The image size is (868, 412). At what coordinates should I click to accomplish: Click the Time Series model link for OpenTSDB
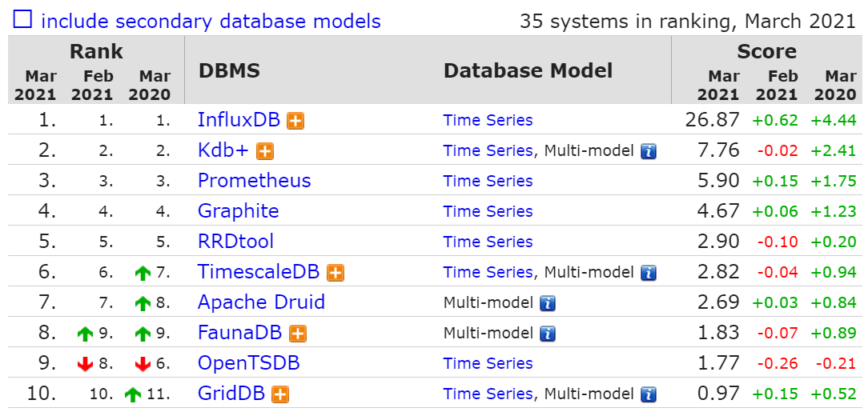tap(488, 363)
